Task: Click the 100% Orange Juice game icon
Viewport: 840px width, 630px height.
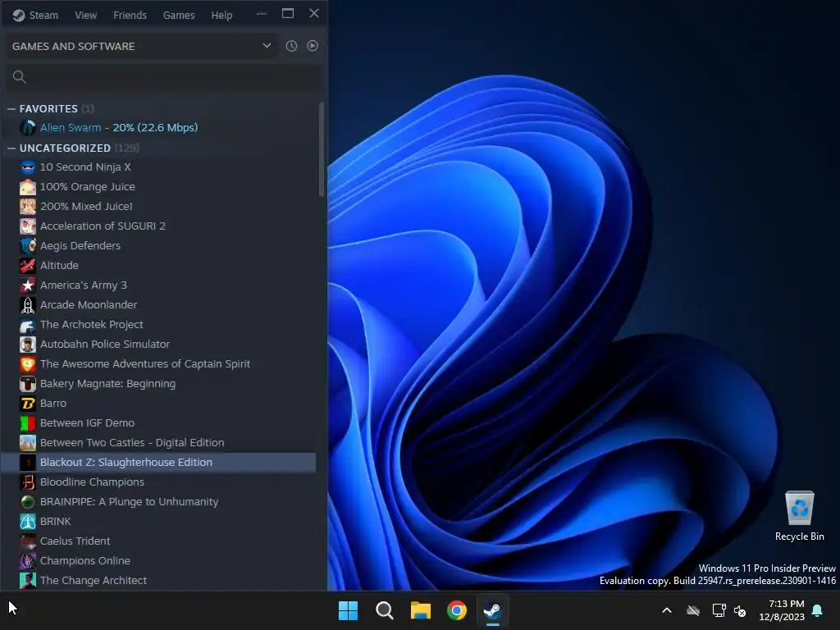Action: [x=28, y=187]
